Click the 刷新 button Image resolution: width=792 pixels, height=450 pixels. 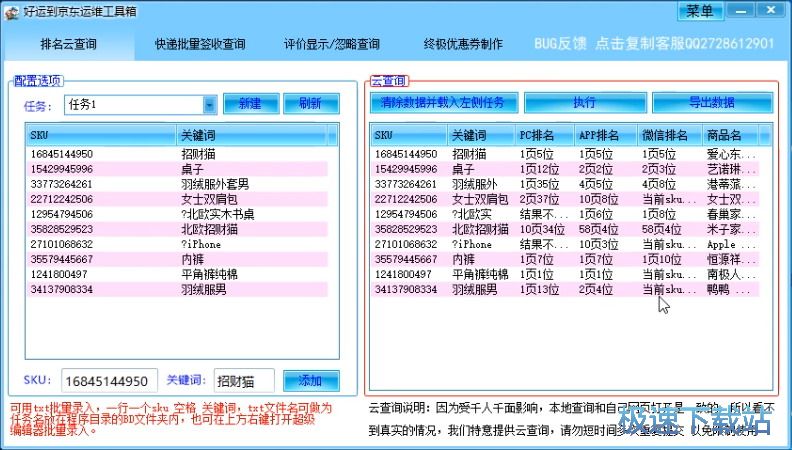310,104
